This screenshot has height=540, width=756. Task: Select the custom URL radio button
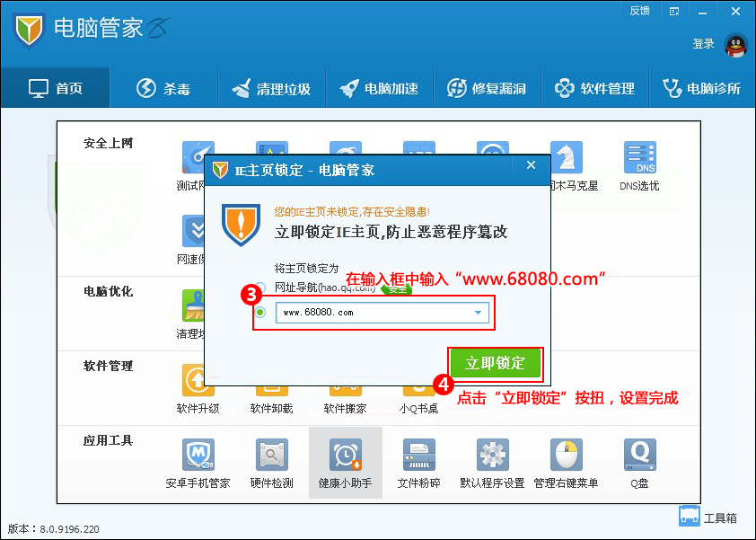tap(260, 312)
